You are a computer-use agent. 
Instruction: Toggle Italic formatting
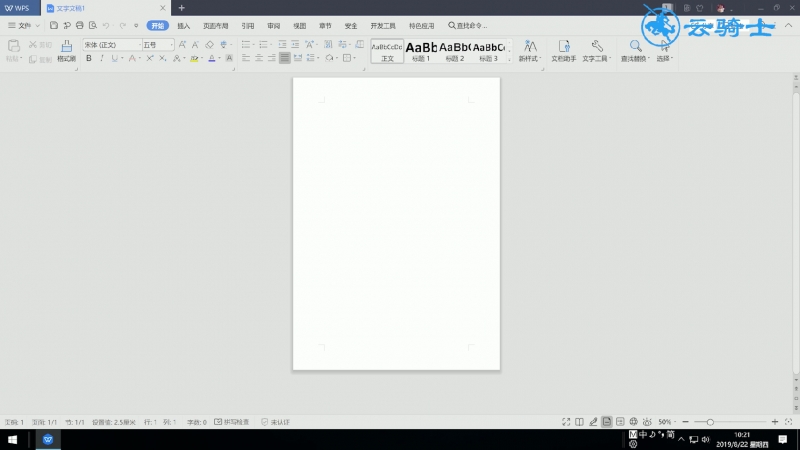[x=102, y=59]
